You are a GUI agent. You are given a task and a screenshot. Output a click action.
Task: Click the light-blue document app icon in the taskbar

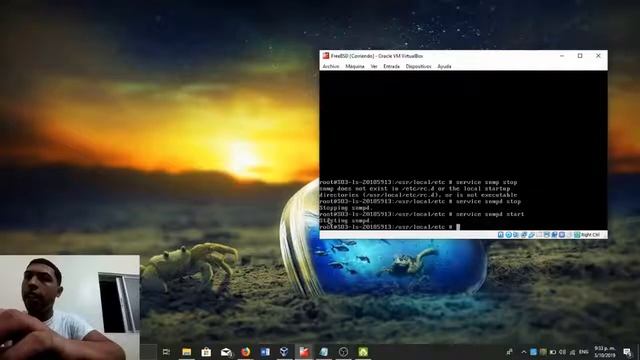[324, 351]
